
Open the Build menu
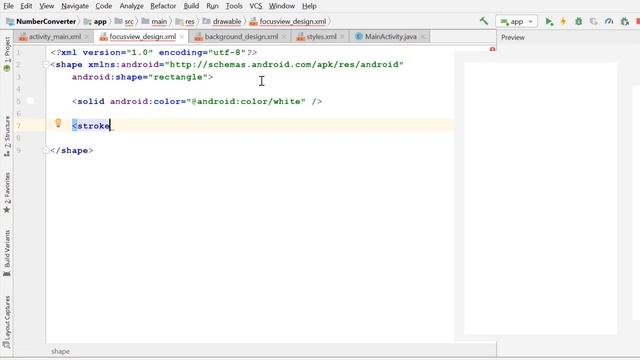pos(191,6)
